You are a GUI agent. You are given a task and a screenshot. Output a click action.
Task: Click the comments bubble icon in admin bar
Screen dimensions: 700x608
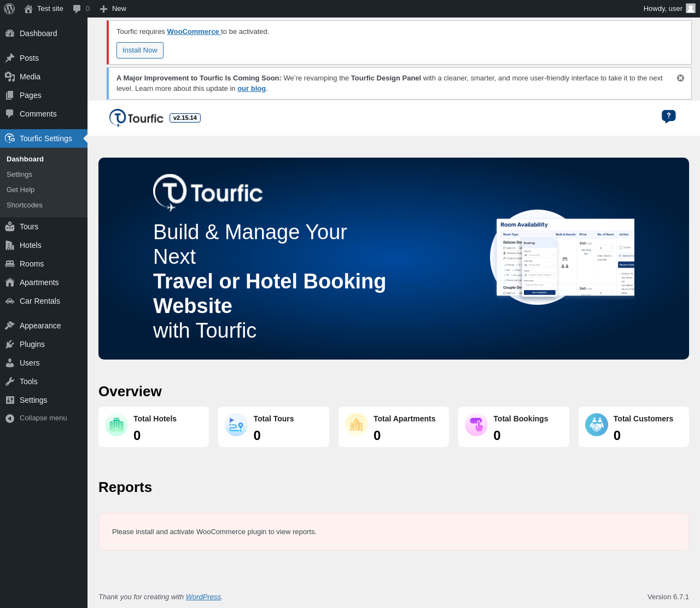[77, 9]
